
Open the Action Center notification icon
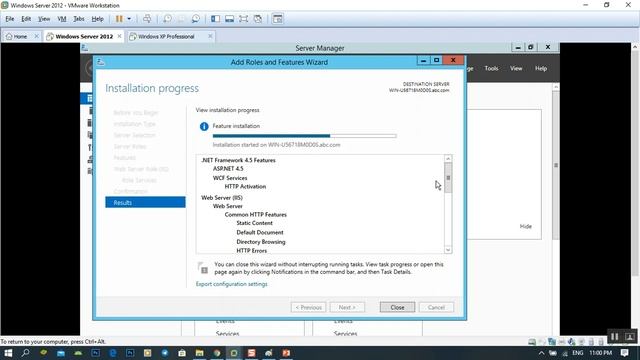click(624, 353)
